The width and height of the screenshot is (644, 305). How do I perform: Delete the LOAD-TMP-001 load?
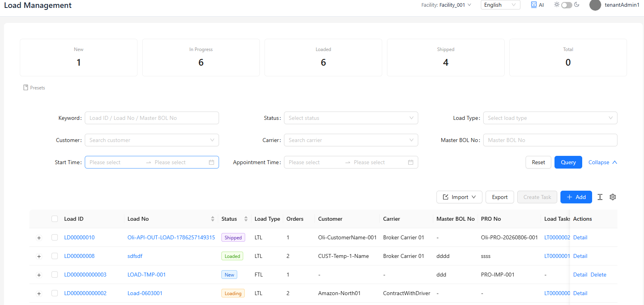[598, 275]
